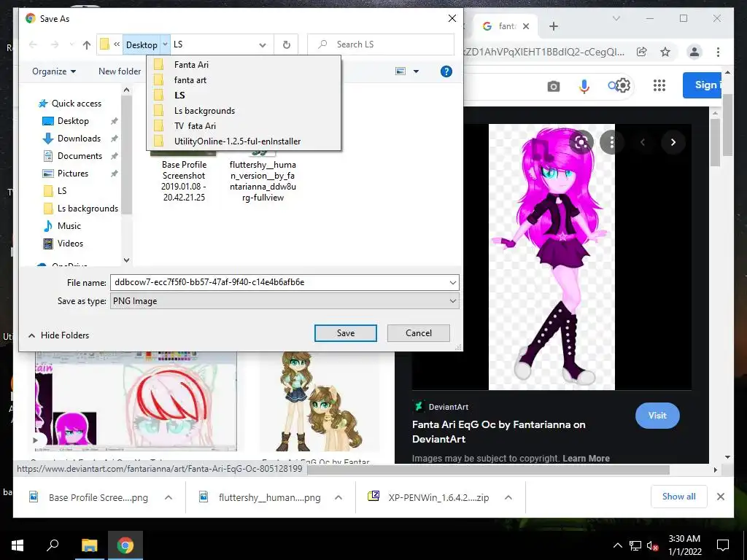Image resolution: width=747 pixels, height=560 pixels.
Task: Go to next preview image
Action: 673,142
